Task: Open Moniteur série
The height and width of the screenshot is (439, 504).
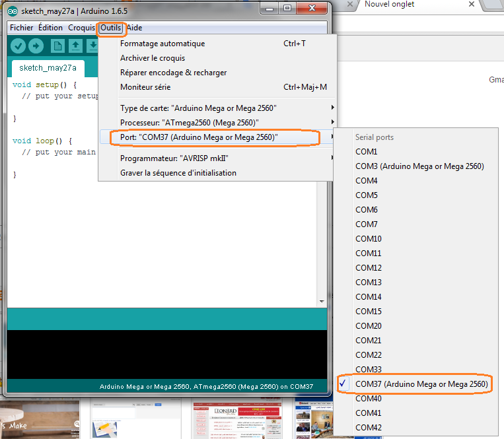Action: point(217,87)
